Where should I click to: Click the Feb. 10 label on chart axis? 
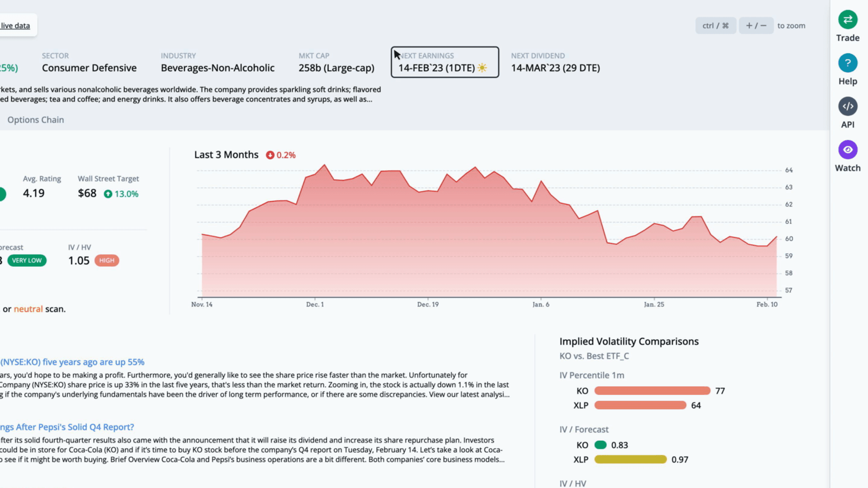click(767, 305)
